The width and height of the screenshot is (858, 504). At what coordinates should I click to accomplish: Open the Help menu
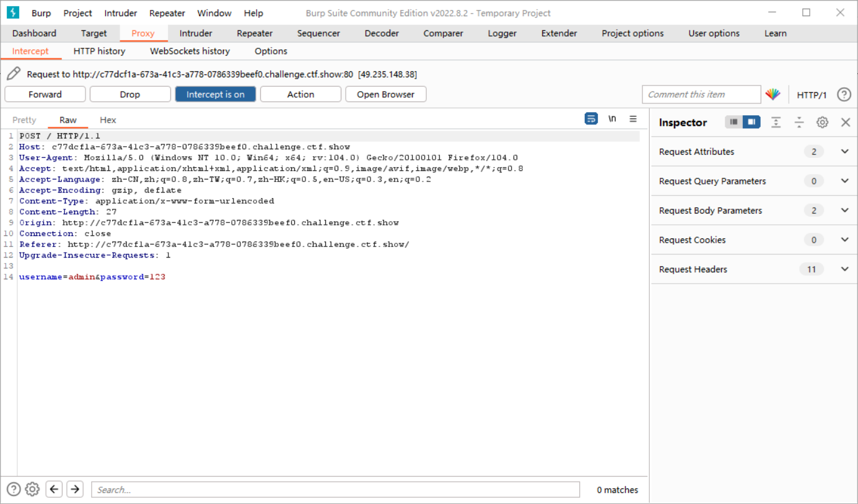[253, 13]
